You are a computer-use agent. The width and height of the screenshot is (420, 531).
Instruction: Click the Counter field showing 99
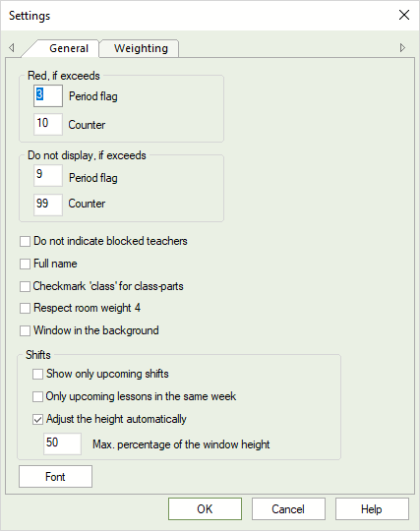pos(48,205)
